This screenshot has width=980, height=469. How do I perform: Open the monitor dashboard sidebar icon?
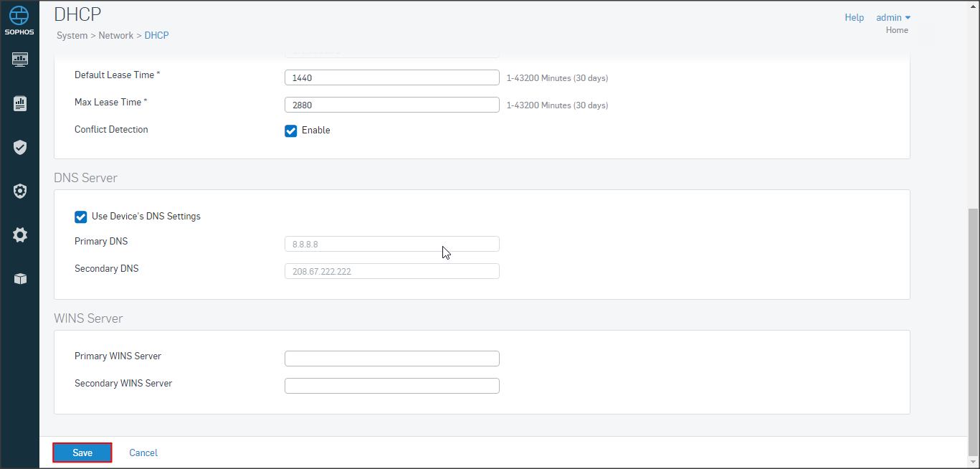pos(20,59)
